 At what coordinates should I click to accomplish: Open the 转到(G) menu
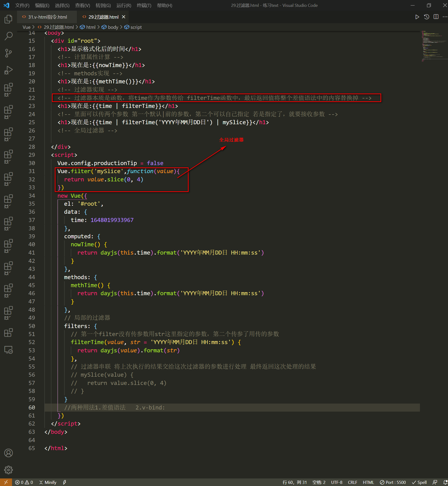[103, 5]
